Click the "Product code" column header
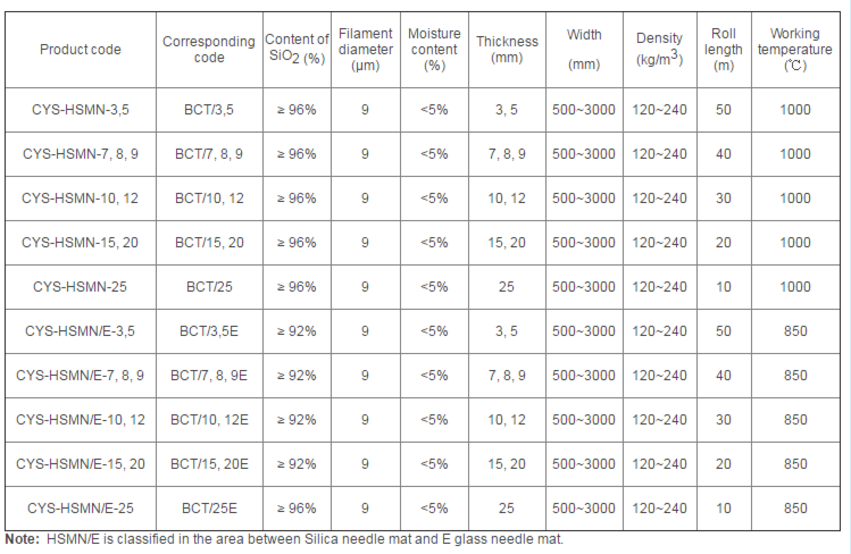This screenshot has width=851, height=554. [x=79, y=50]
